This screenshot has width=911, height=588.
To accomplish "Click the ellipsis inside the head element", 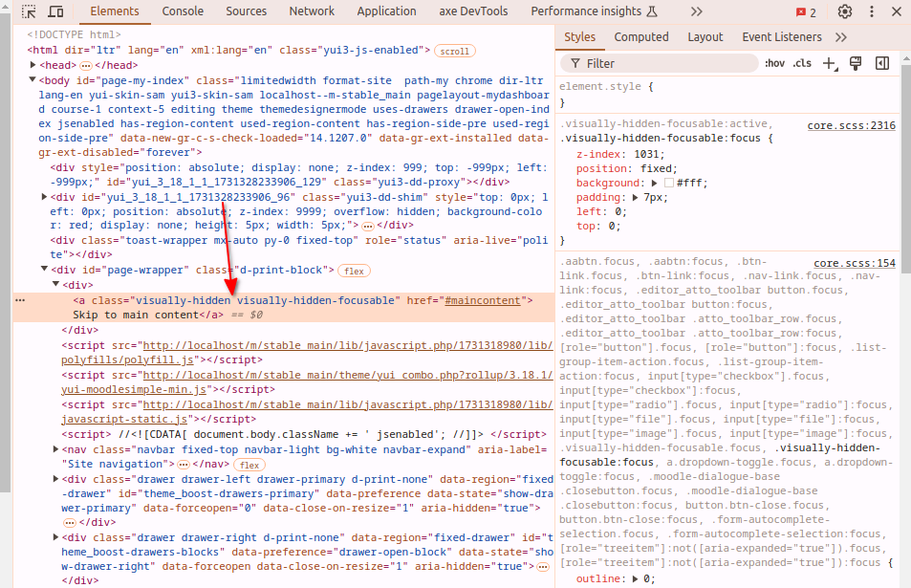I will tap(86, 66).
